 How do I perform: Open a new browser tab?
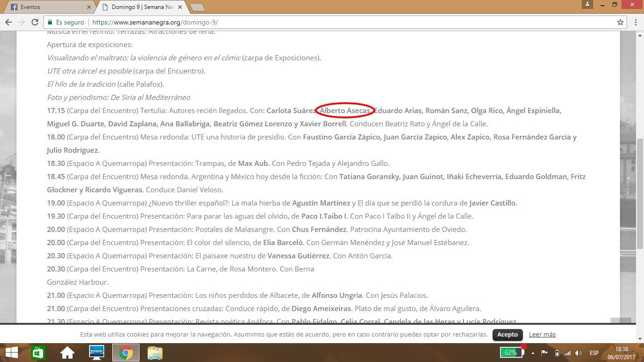pyautogui.click(x=197, y=7)
